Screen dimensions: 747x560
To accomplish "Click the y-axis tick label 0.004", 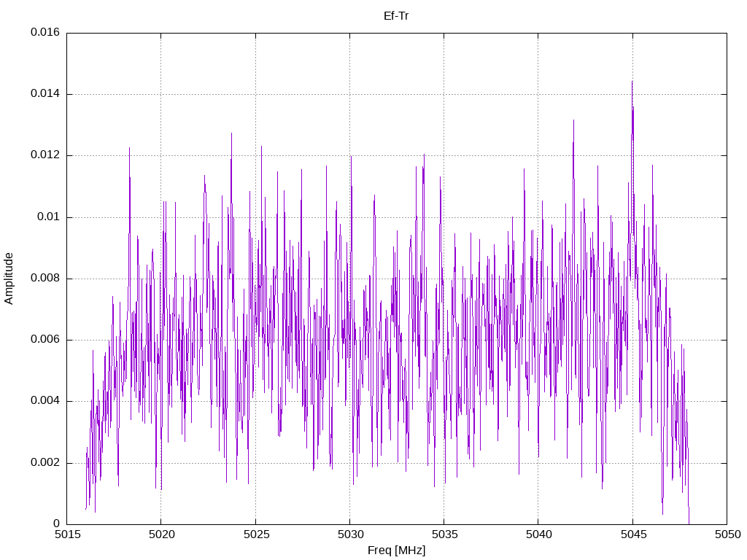I will 45,401.
